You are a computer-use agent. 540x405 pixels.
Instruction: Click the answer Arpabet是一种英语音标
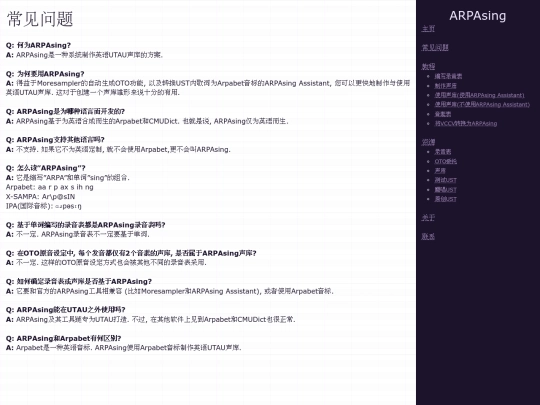pyautogui.click(x=124, y=347)
